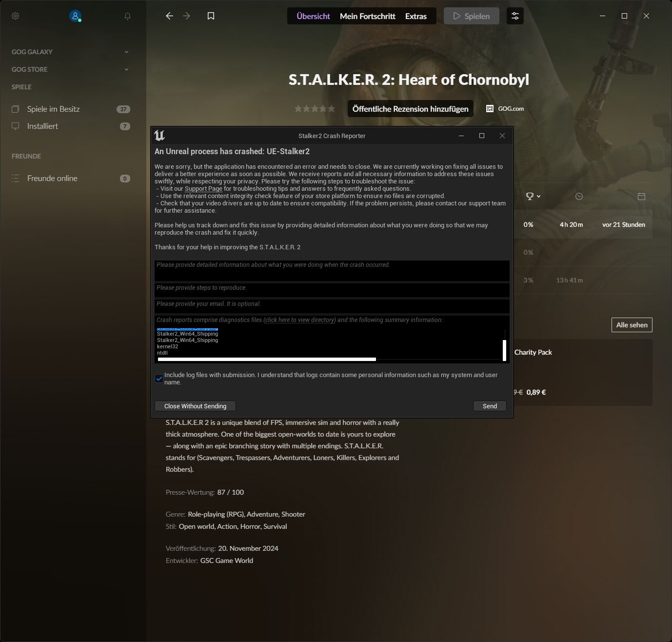
Task: Switch to Mein Fortschritt tab
Action: pyautogui.click(x=368, y=16)
